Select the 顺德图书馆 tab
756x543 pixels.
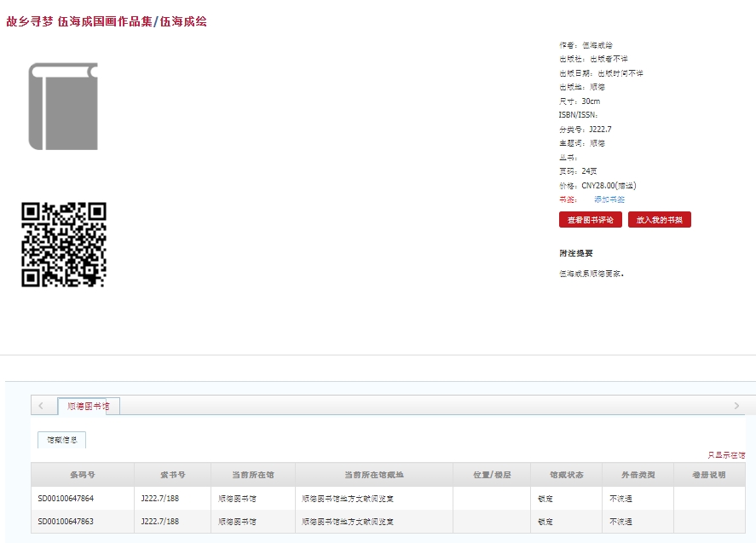coord(89,406)
